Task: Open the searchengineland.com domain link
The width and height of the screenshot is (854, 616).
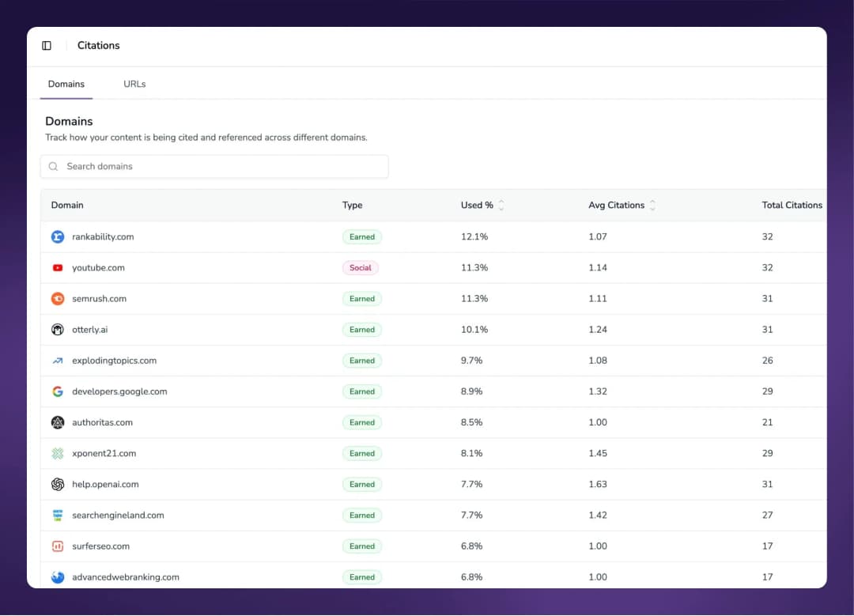Action: (118, 516)
